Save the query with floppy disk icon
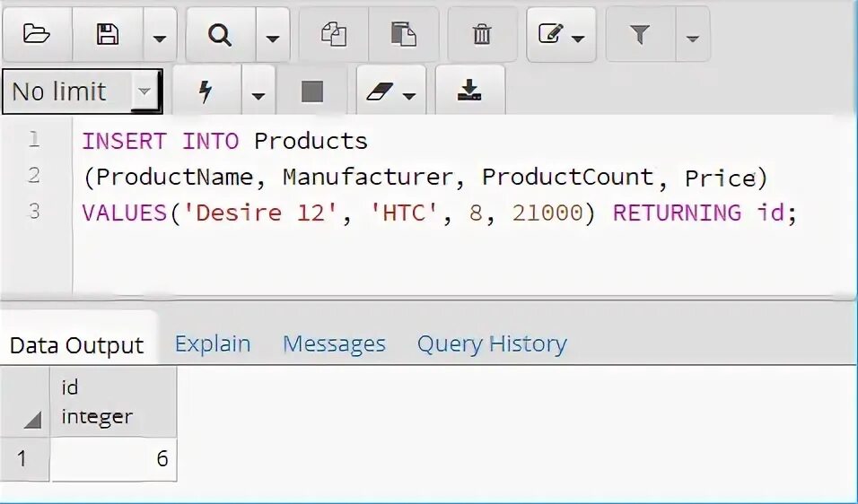The image size is (858, 504). [108, 34]
